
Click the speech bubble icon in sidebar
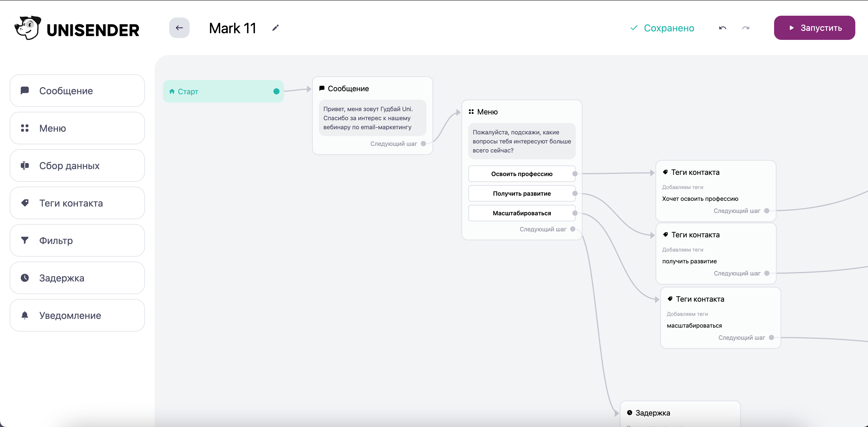coord(24,90)
